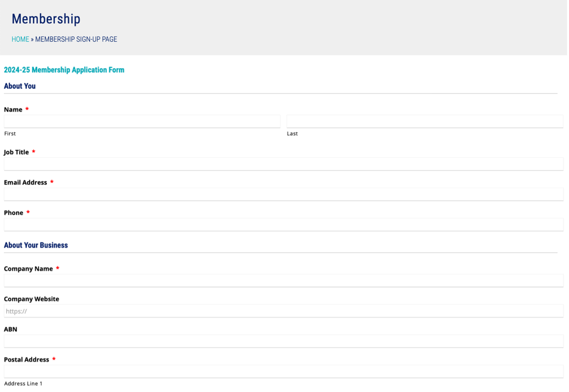569x392 pixels.
Task: Click the bold Name field label
Action: pyautogui.click(x=13, y=110)
